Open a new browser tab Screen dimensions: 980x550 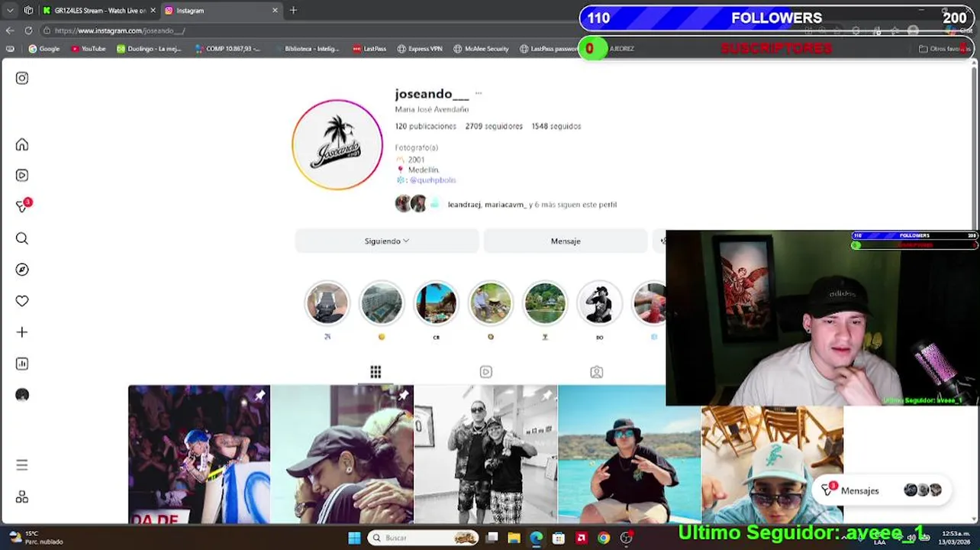click(293, 11)
